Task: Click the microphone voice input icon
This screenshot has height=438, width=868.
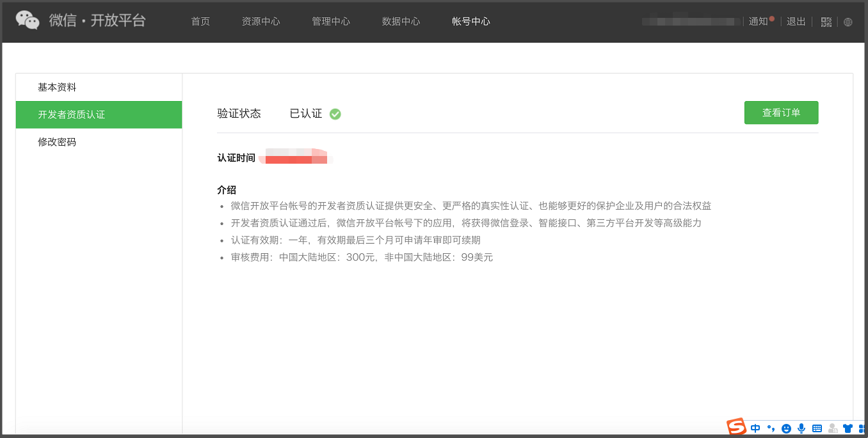Action: point(801,428)
